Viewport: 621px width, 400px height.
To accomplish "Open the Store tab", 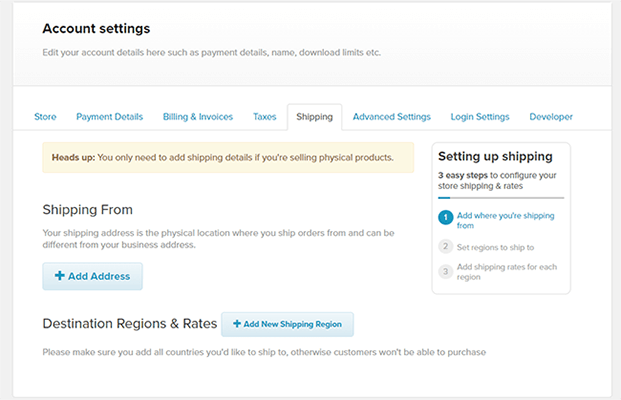I will [x=45, y=117].
